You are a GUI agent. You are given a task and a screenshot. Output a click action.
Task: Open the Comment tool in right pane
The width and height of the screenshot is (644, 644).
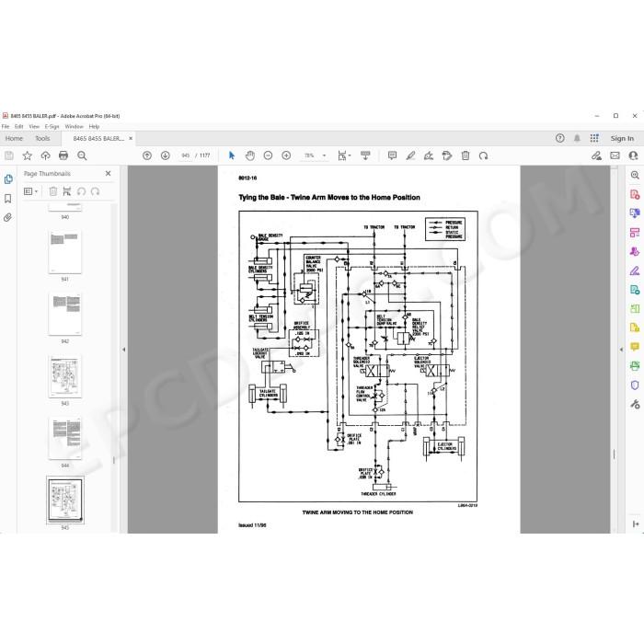coord(635,347)
